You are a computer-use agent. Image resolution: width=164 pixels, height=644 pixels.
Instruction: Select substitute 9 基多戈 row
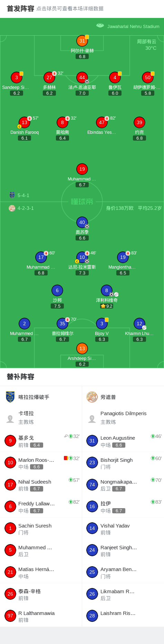point(41,441)
